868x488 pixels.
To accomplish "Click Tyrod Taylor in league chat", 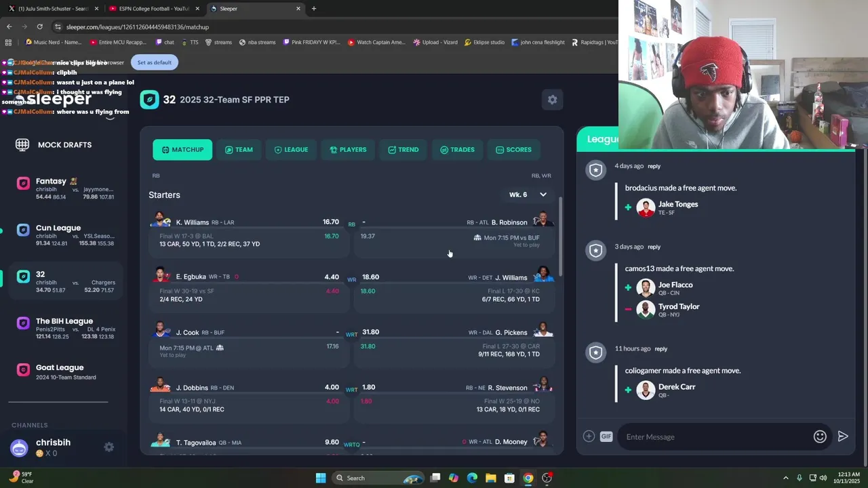I will pos(678,306).
